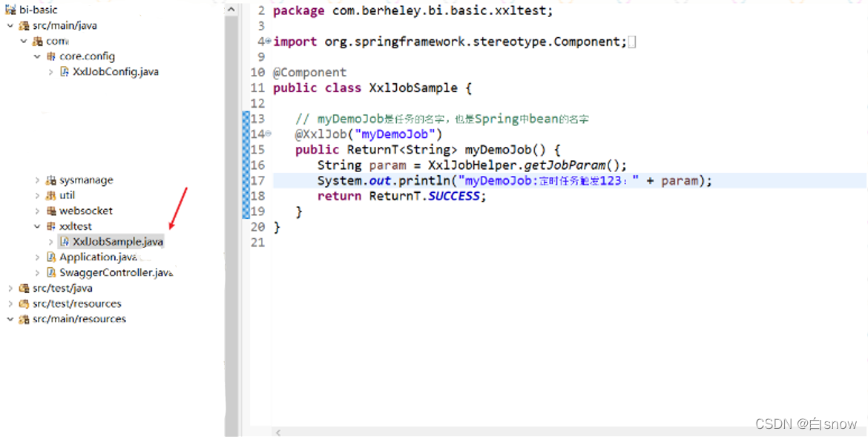Viewport: 868px width, 437px height.
Task: Expand folded imports at line 4
Action: coord(269,40)
